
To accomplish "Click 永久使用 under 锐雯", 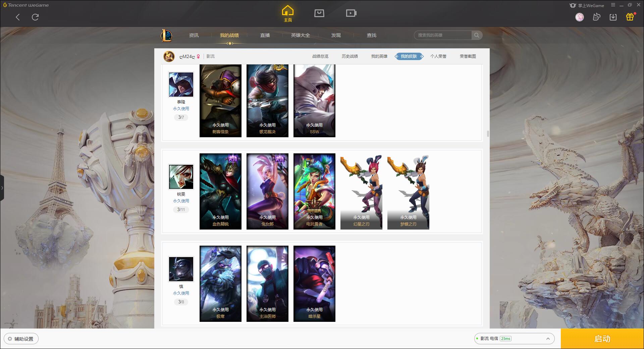I will tap(181, 201).
